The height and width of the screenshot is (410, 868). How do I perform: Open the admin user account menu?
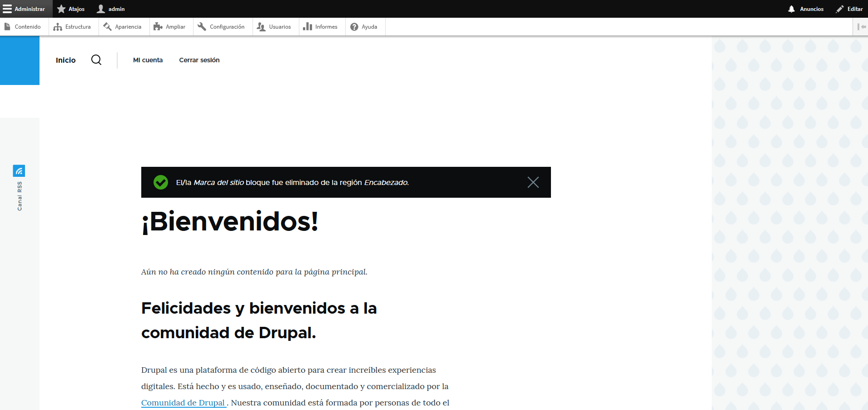coord(111,9)
